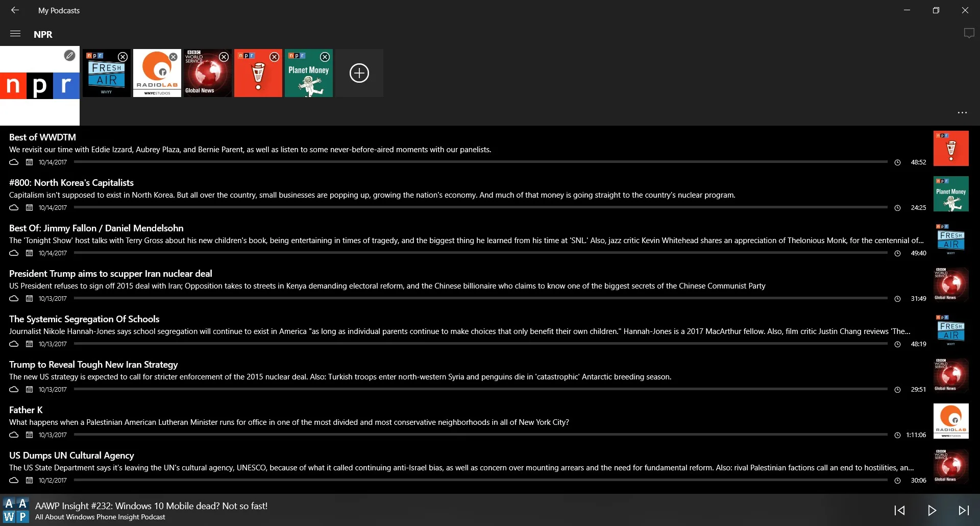980x526 pixels.
Task: Click calendar icon for Jimmy Fallon episode
Action: click(29, 253)
